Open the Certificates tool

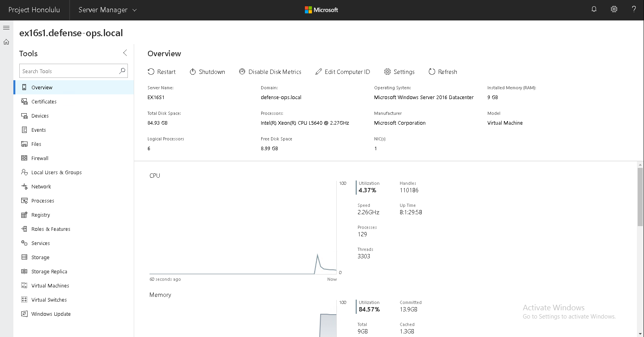point(74,101)
